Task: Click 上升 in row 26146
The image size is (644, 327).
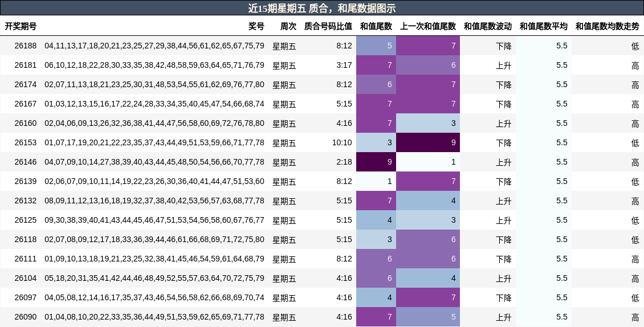Action: click(x=504, y=162)
